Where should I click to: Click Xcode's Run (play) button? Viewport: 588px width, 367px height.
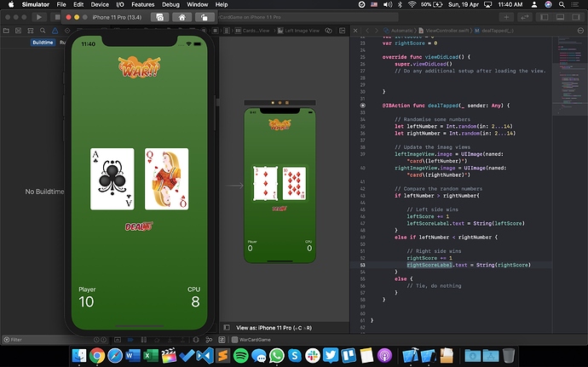point(37,17)
